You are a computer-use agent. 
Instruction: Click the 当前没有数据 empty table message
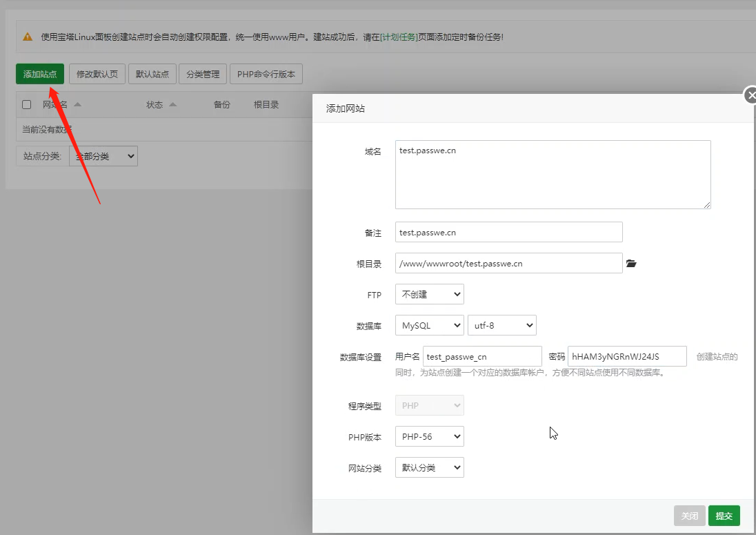pyautogui.click(x=47, y=129)
